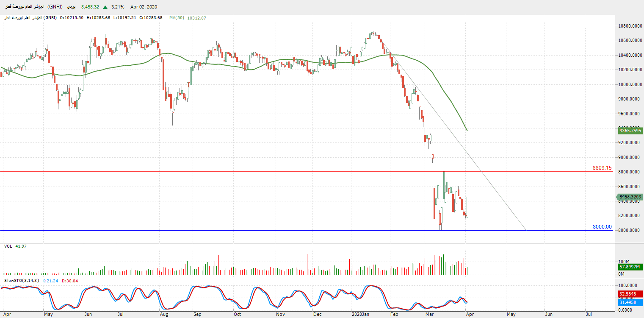
Task: Click the SlowSTO(3,14,3) indicator label
Action: [x=21, y=281]
